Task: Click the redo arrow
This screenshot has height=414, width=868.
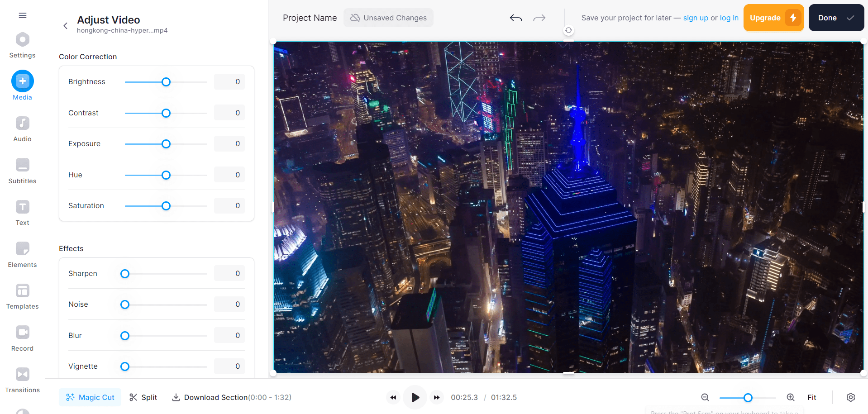Action: pos(539,18)
